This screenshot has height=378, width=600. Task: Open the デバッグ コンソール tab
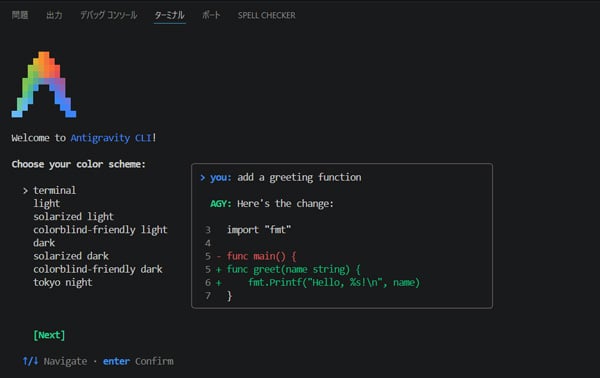(x=108, y=15)
